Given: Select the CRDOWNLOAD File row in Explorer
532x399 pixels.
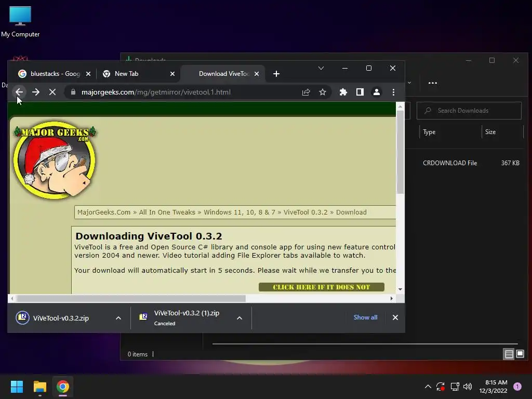Looking at the screenshot, I should pyautogui.click(x=450, y=163).
